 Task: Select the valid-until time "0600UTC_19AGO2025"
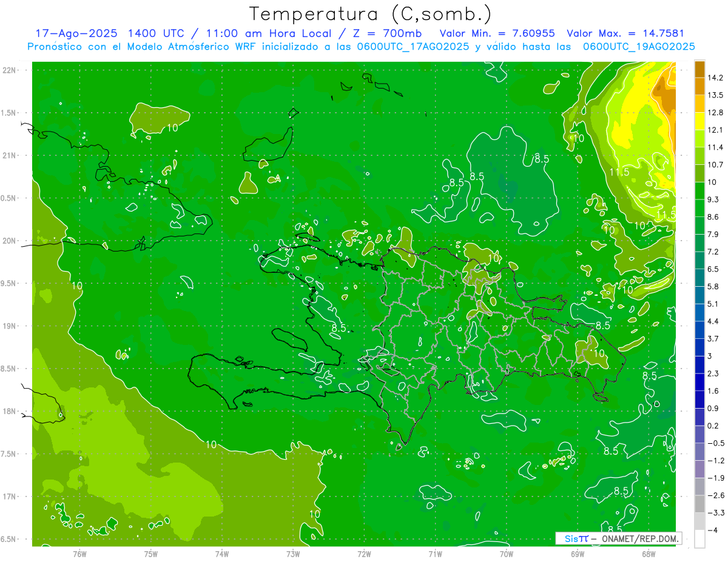point(639,47)
